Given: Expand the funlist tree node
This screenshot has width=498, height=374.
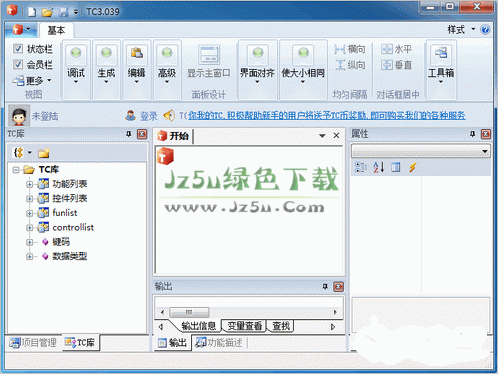Looking at the screenshot, I should click(x=30, y=213).
